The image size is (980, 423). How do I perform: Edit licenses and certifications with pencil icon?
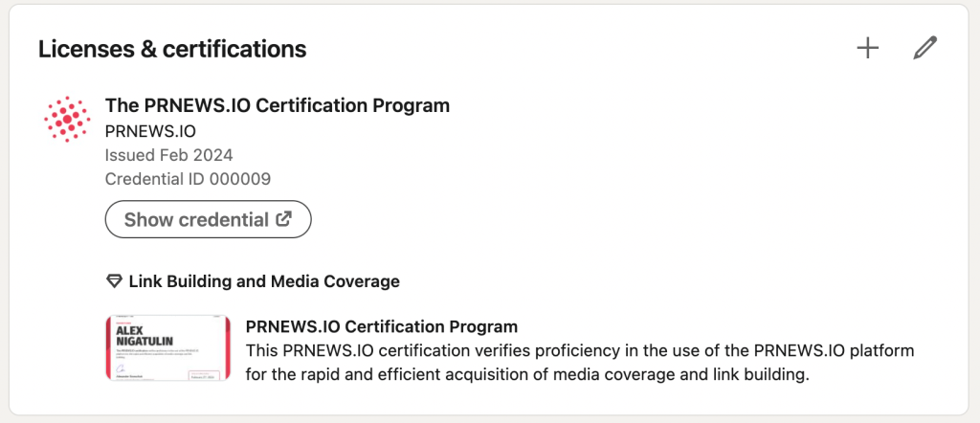tap(925, 48)
